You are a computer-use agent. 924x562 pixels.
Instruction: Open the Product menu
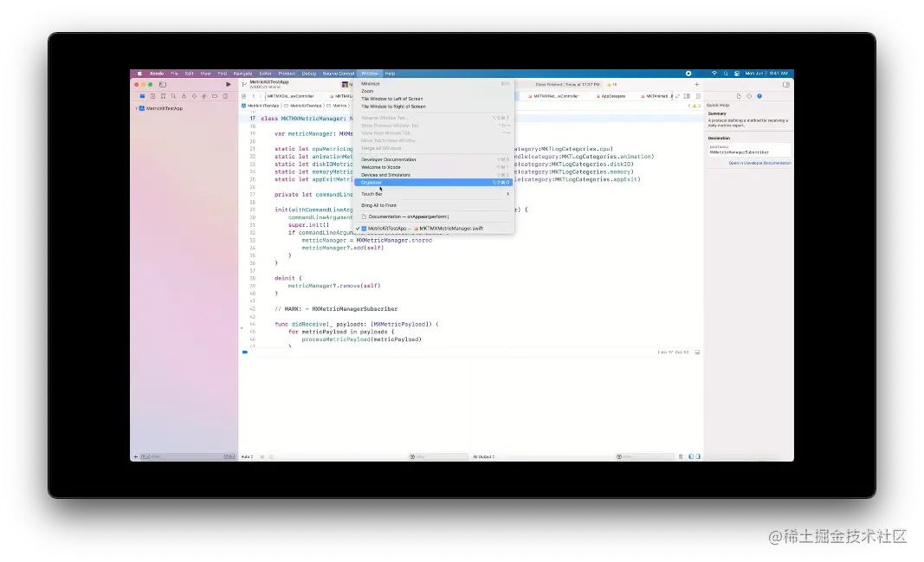(287, 74)
